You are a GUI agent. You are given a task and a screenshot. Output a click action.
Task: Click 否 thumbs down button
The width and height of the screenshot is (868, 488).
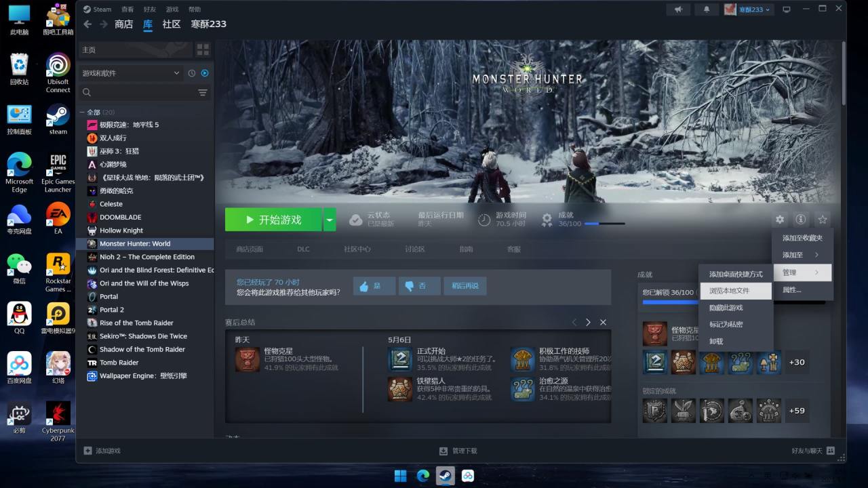(420, 286)
